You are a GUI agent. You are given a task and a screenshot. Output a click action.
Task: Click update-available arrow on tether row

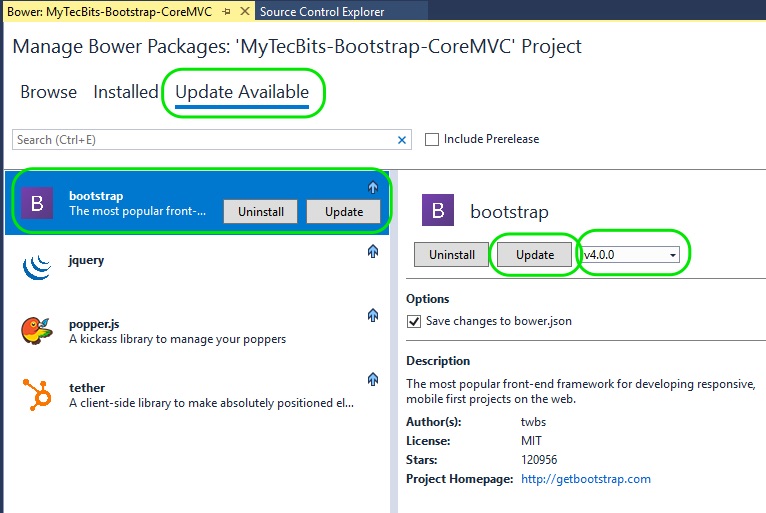tap(373, 379)
